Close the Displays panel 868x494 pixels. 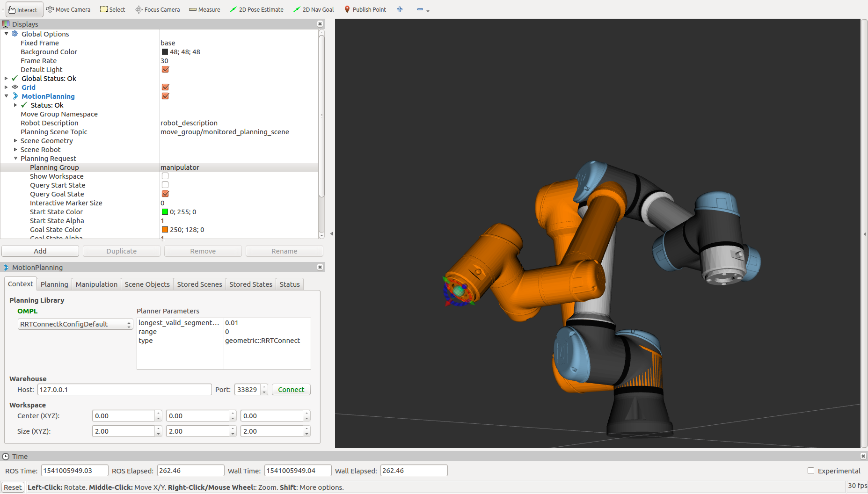pyautogui.click(x=320, y=24)
